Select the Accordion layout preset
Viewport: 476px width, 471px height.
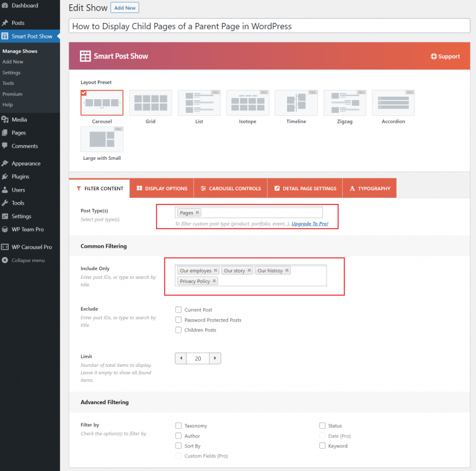[394, 103]
